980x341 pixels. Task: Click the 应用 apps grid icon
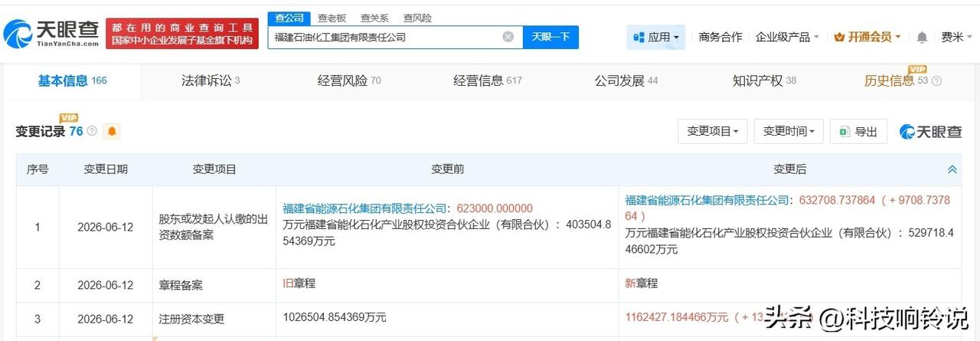click(x=639, y=37)
